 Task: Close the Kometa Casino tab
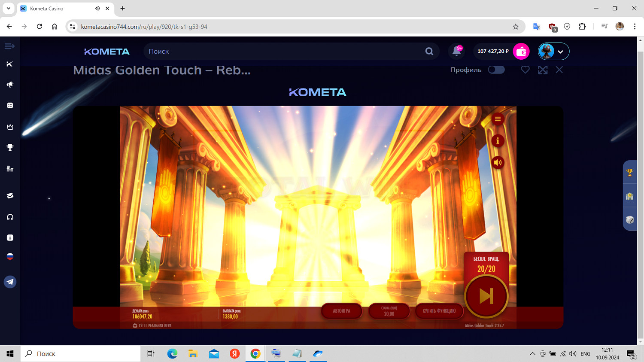point(107,9)
